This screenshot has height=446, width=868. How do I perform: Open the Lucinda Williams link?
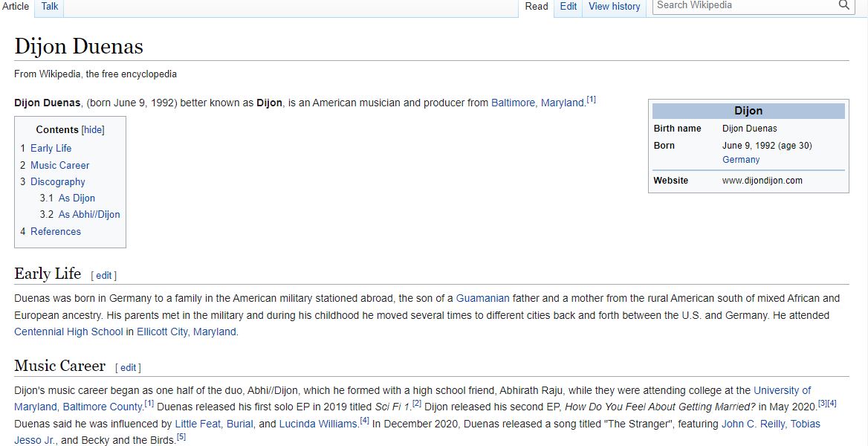coord(320,423)
